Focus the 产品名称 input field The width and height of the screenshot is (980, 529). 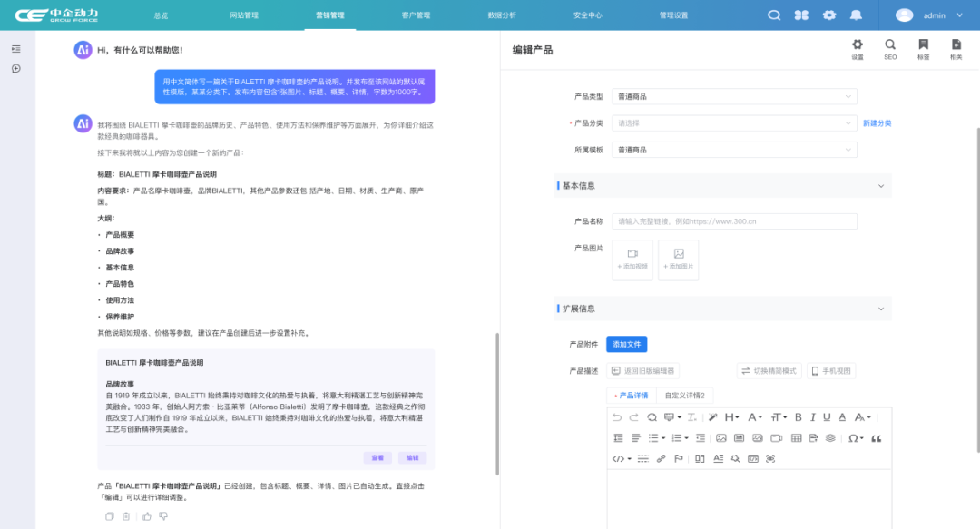click(x=734, y=221)
